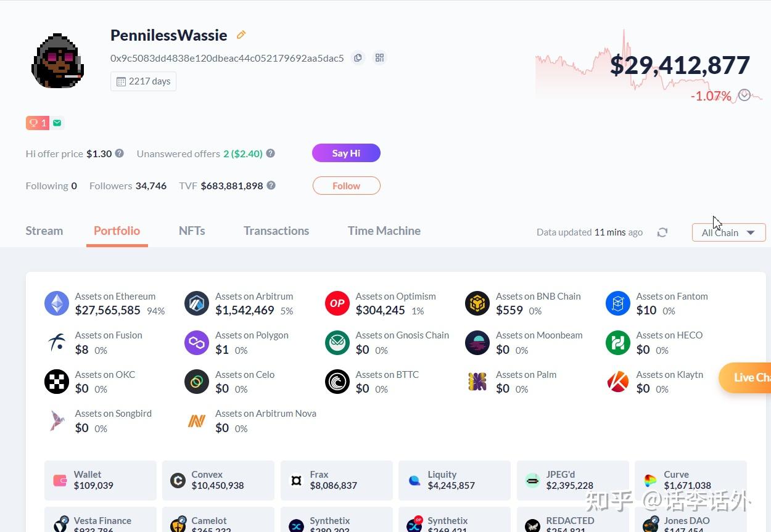Copy the wallet address with the copy icon
The height and width of the screenshot is (532, 771).
(358, 58)
